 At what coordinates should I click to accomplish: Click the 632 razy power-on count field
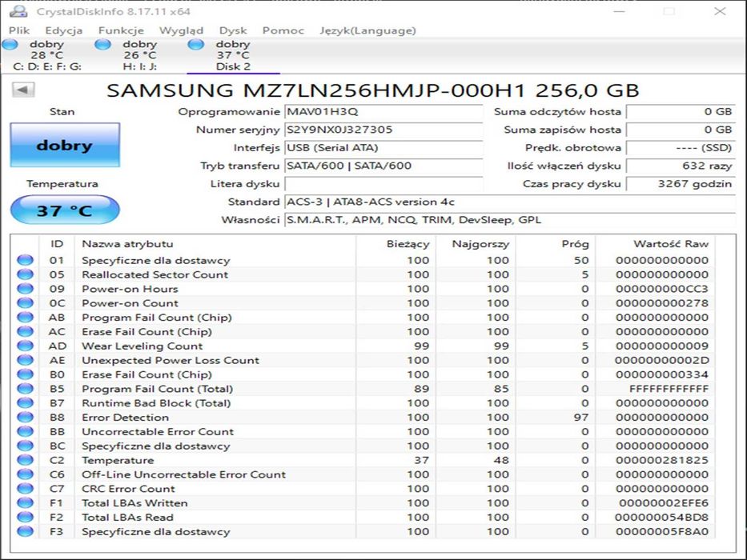[681, 166]
